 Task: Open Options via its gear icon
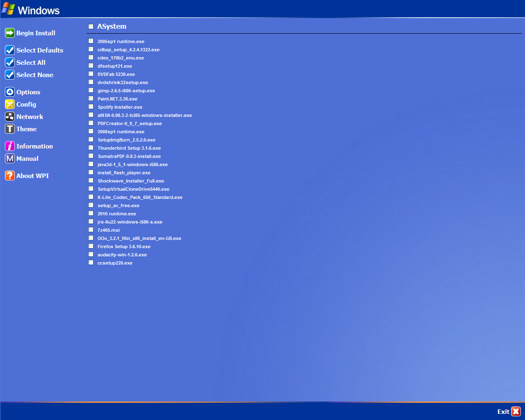pos(10,92)
